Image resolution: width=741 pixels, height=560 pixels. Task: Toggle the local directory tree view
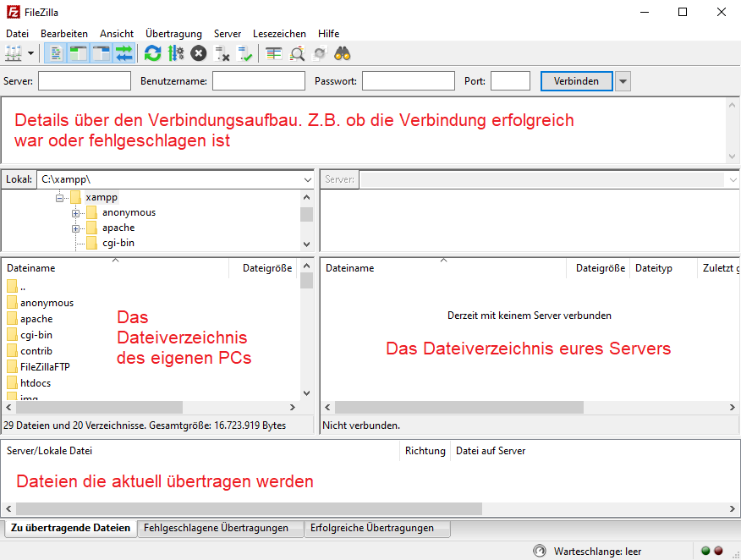pyautogui.click(x=77, y=52)
